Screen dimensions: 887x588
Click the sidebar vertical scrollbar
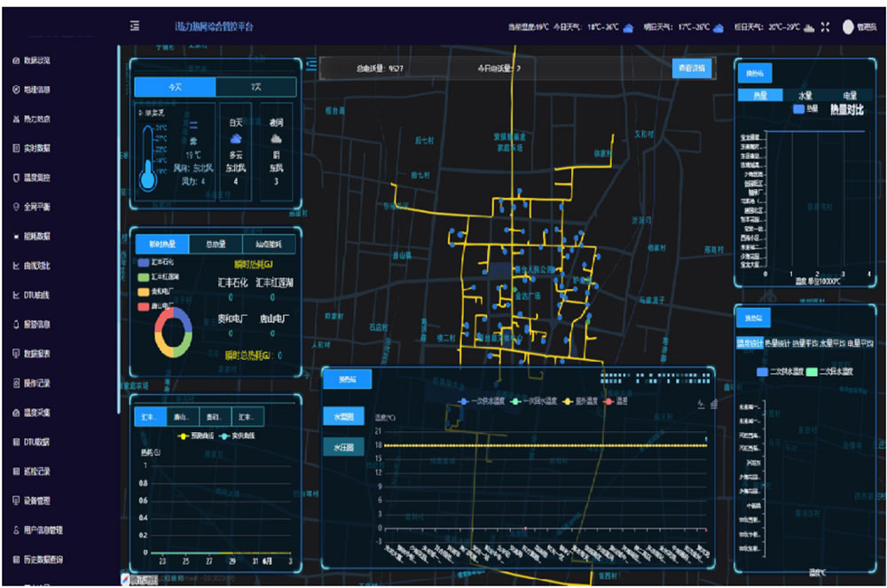pos(119,229)
